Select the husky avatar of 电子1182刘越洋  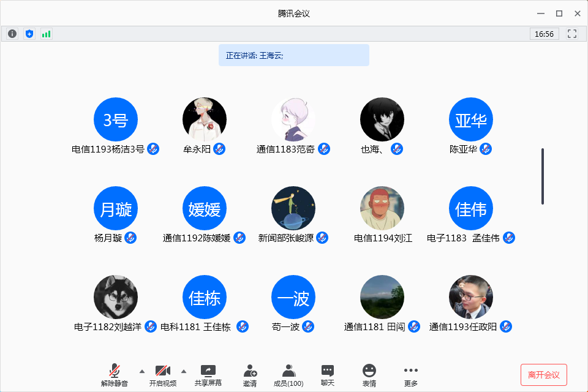click(x=116, y=297)
